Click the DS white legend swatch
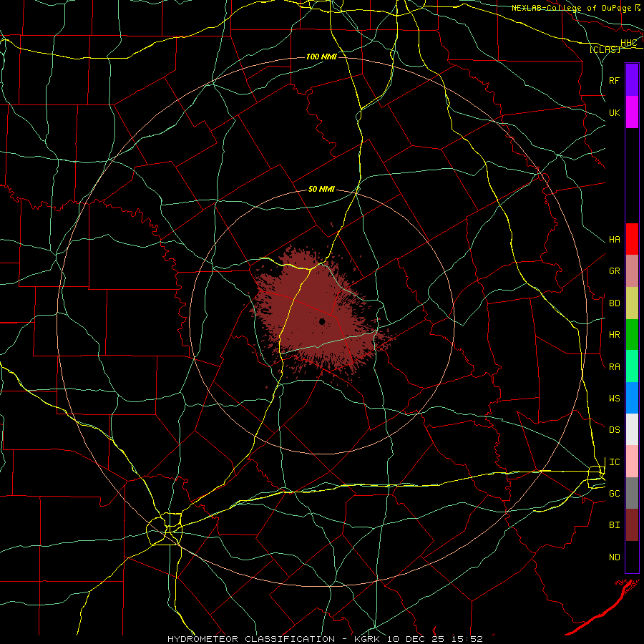The image size is (644, 644). [x=632, y=429]
